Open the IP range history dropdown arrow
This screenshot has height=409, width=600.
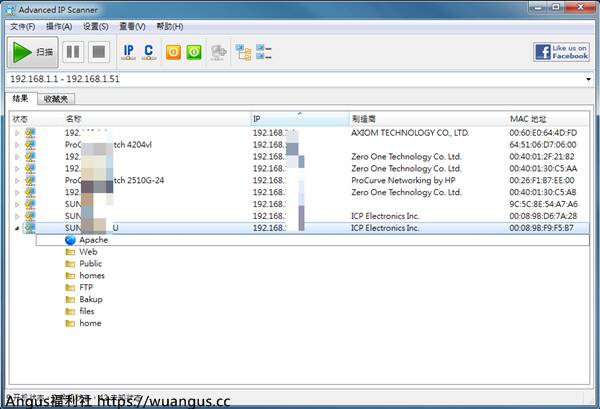tap(589, 80)
